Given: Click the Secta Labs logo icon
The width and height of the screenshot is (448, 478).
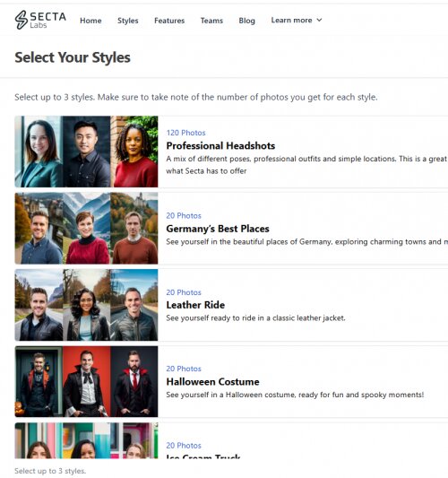Looking at the screenshot, I should coord(22,20).
